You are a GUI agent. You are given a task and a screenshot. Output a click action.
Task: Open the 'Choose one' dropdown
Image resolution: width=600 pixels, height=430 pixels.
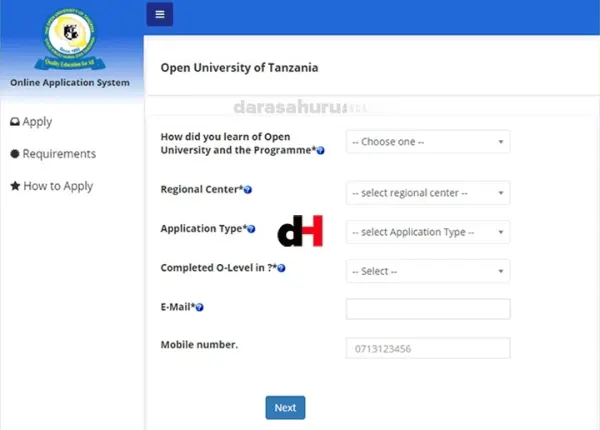[428, 142]
